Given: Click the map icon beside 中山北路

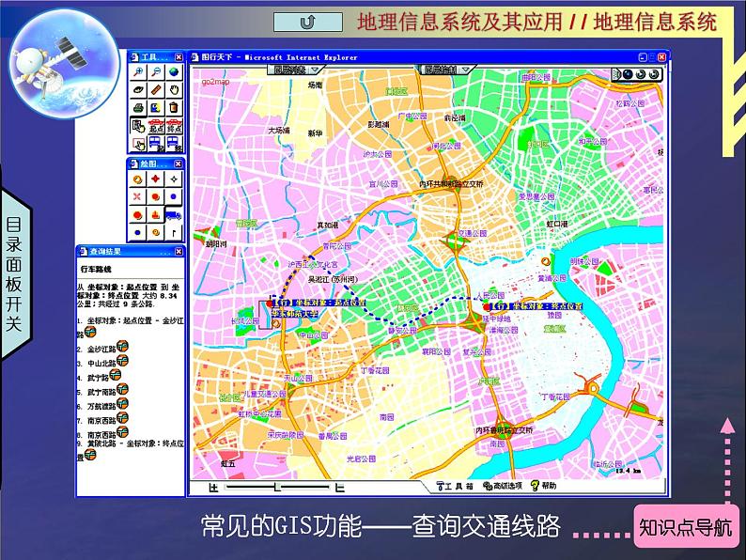Looking at the screenshot, I should pyautogui.click(x=121, y=362).
